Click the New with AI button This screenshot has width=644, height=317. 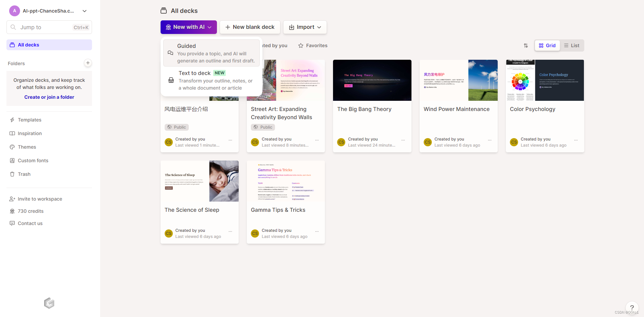tap(189, 27)
